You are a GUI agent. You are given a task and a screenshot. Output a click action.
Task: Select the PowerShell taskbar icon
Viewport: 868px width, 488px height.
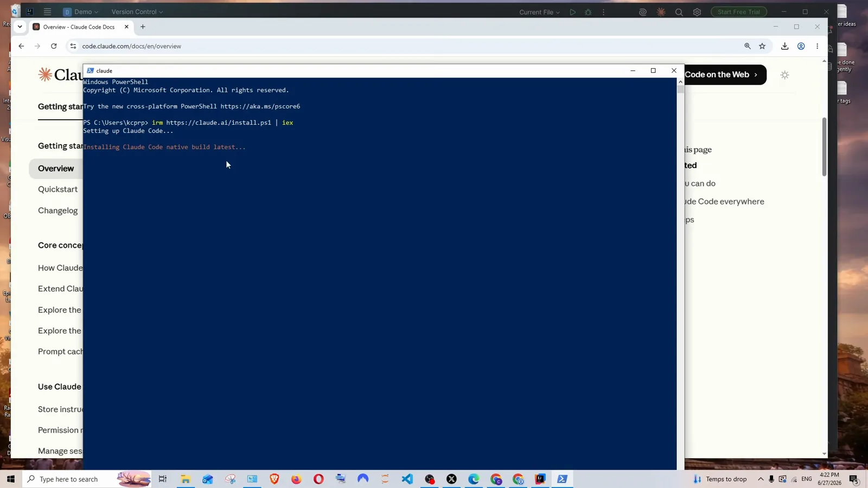coord(563,479)
